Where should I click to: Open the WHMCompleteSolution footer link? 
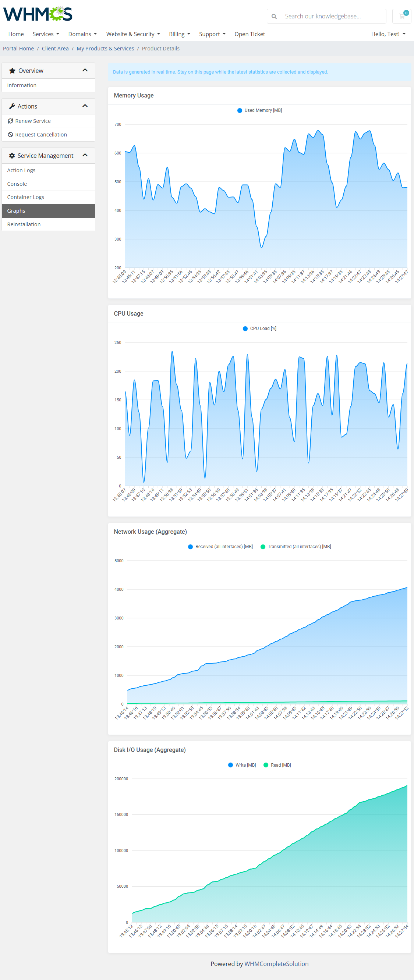coord(276,964)
